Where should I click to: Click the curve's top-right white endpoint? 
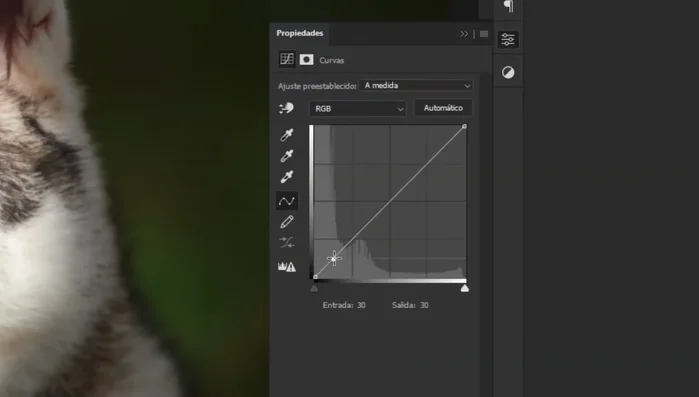(464, 127)
